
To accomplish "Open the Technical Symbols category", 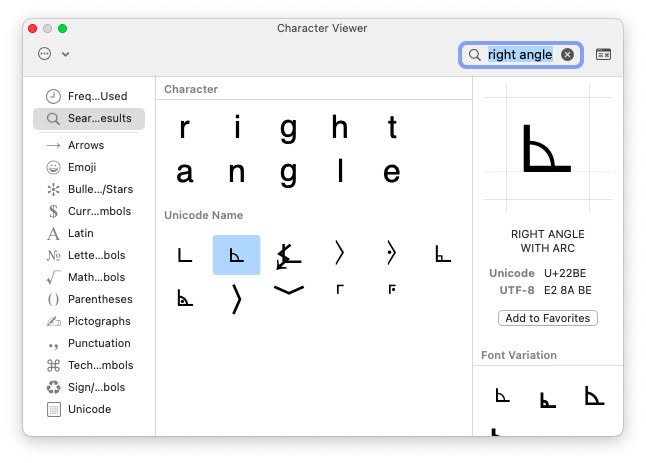I will pyautogui.click(x=89, y=365).
